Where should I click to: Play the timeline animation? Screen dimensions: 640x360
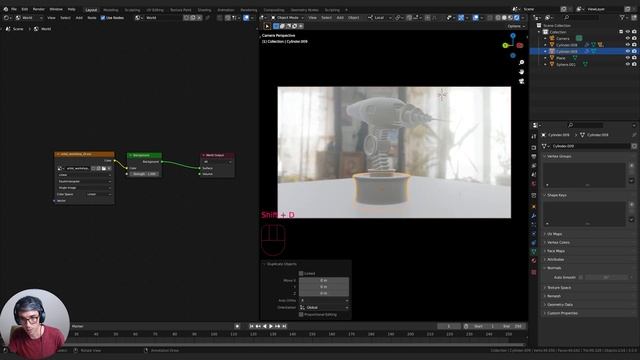pos(271,327)
